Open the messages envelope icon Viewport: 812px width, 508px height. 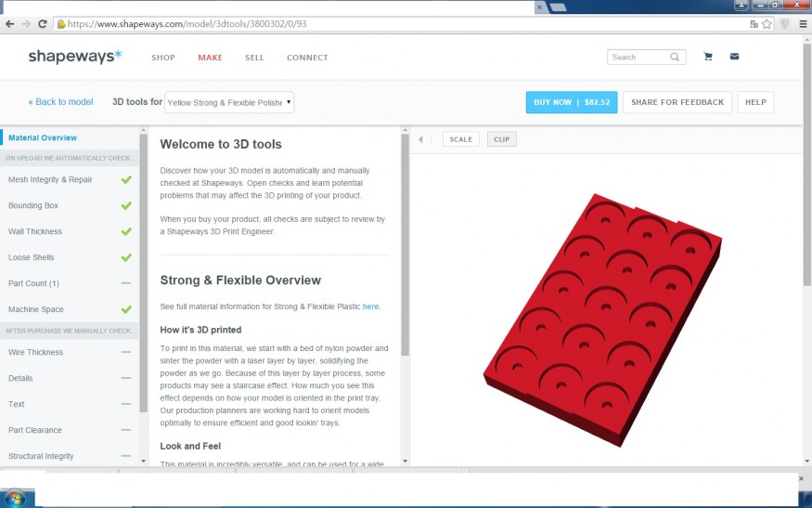[x=734, y=57]
